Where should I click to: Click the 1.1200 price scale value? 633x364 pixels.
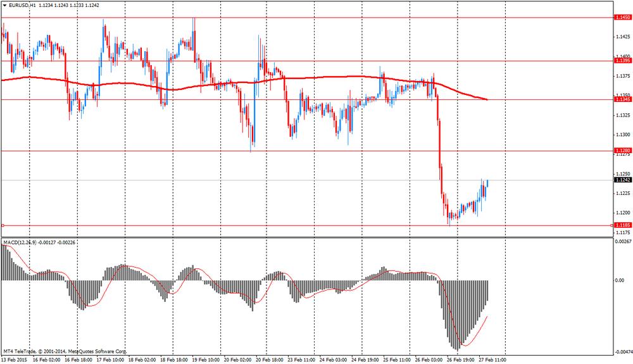coord(623,213)
